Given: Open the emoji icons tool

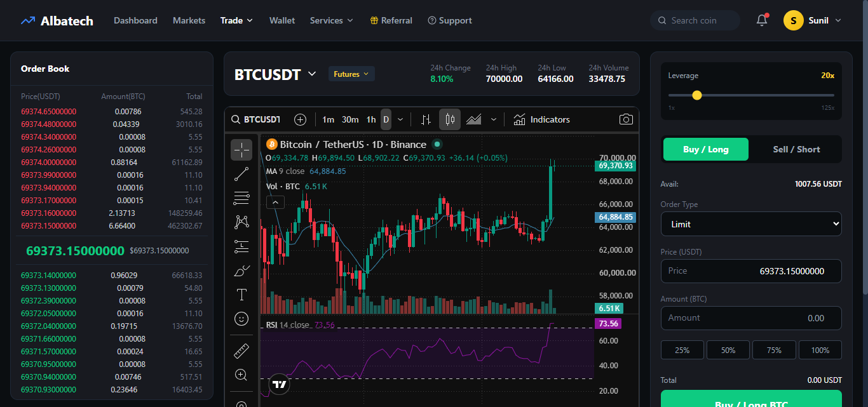Looking at the screenshot, I should pos(241,318).
